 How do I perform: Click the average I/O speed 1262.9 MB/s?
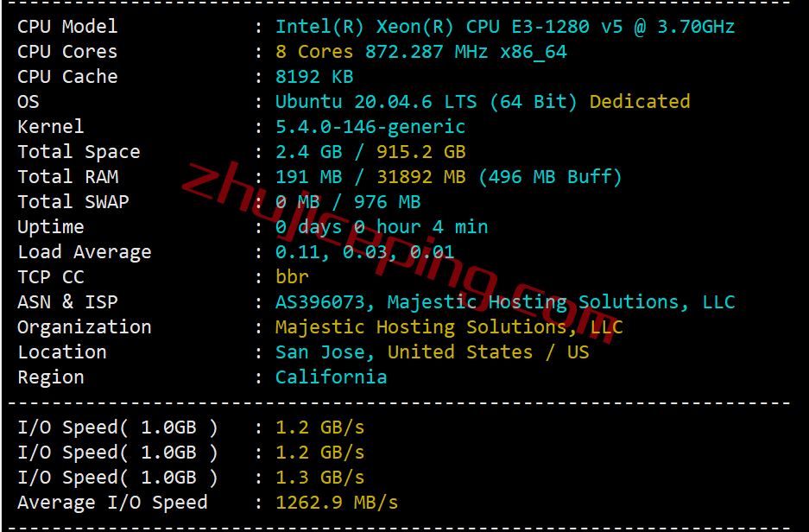point(337,503)
